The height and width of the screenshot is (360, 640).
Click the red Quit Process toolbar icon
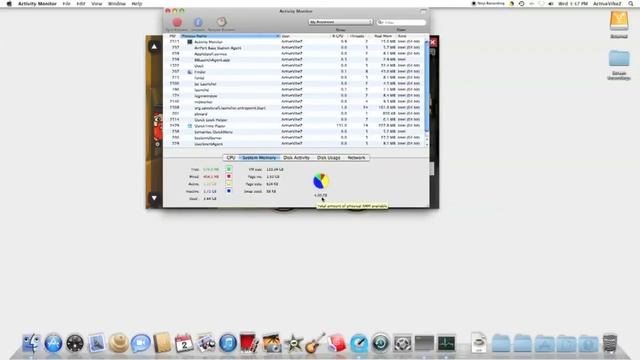pyautogui.click(x=177, y=22)
